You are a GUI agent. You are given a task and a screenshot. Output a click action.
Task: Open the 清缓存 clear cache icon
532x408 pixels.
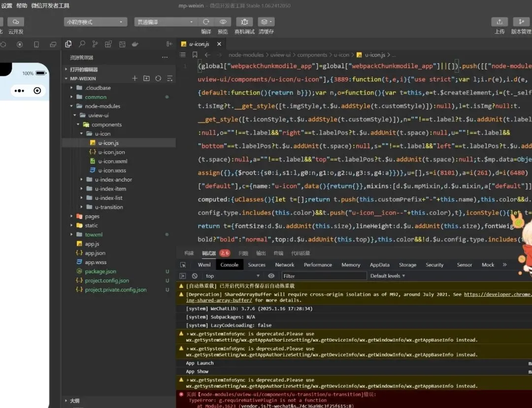pos(266,22)
